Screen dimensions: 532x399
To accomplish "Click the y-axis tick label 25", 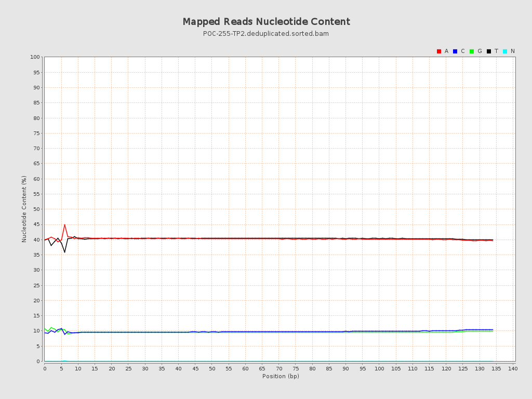I will [x=37, y=285].
